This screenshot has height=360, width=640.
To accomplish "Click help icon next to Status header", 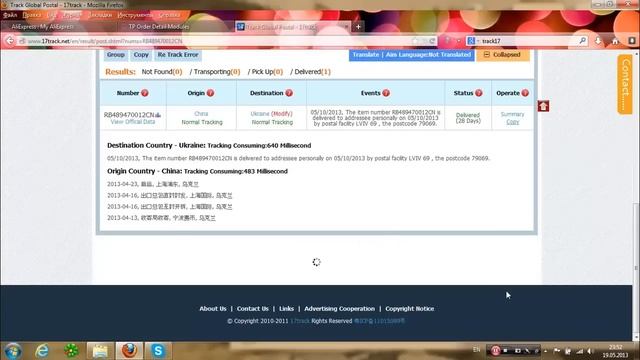I will pos(479,93).
